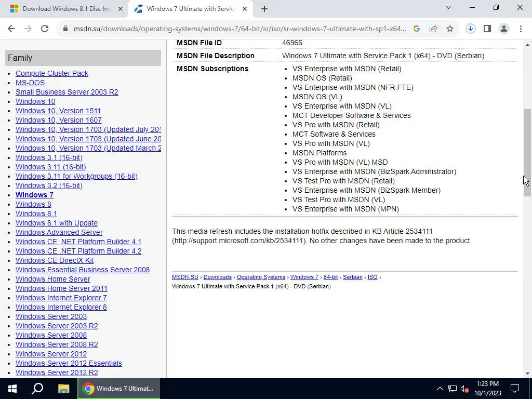Go back using the browser back arrow
The height and width of the screenshot is (399, 532).
tap(11, 29)
